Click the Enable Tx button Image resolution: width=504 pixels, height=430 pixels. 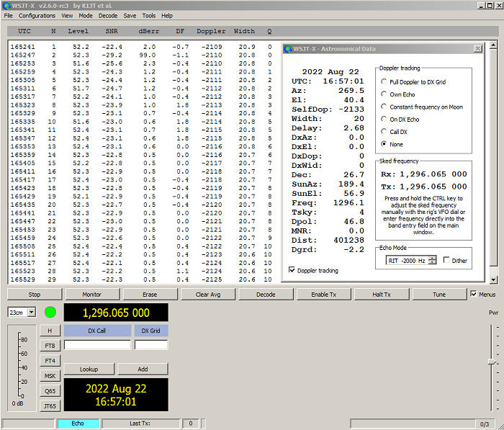point(324,295)
